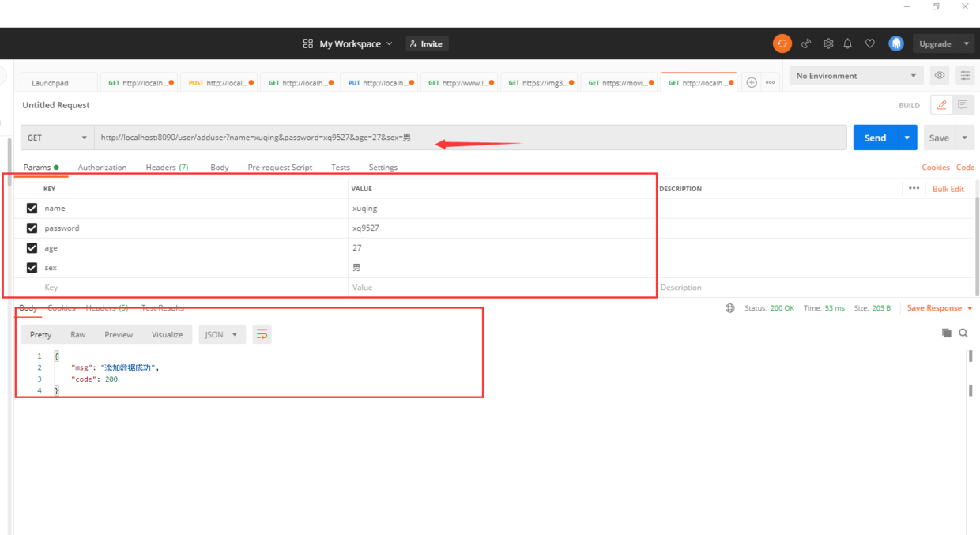Viewport: 980px width, 535px height.
Task: Open the GET method dropdown
Action: coord(57,138)
